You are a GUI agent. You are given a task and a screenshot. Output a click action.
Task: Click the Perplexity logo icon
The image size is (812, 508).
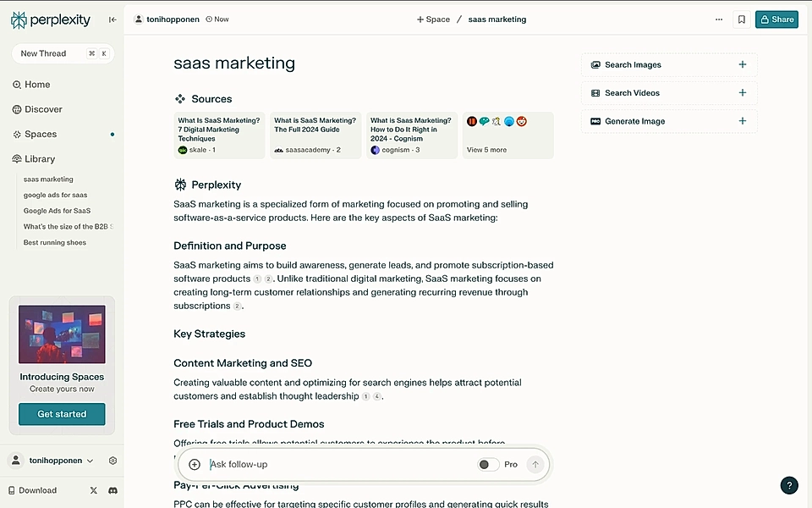click(17, 19)
